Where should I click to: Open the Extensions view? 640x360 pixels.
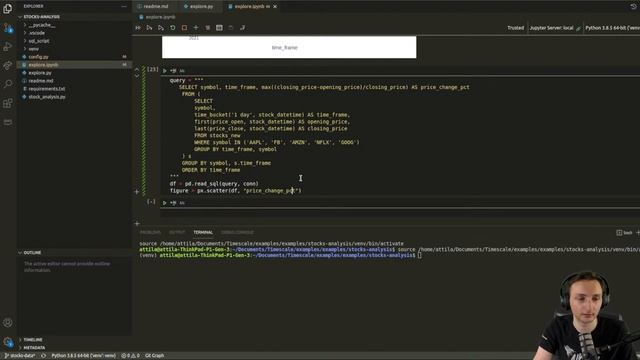click(x=7, y=103)
